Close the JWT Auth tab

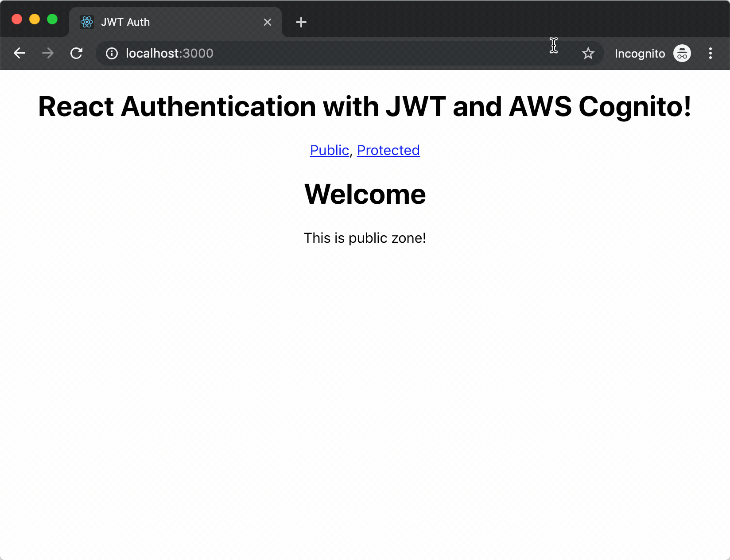[x=268, y=22]
